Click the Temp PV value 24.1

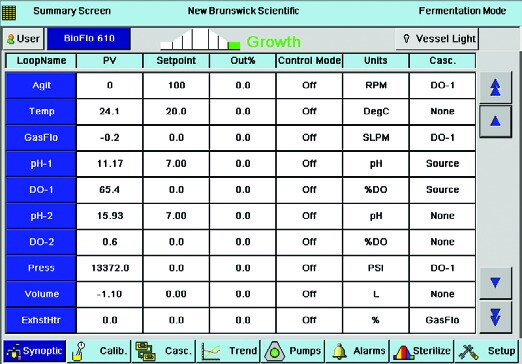tap(110, 112)
